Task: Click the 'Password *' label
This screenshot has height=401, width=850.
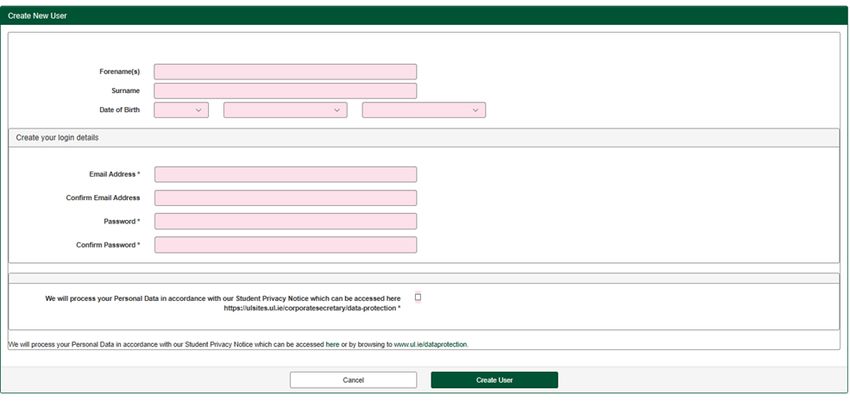Action: pyautogui.click(x=122, y=221)
